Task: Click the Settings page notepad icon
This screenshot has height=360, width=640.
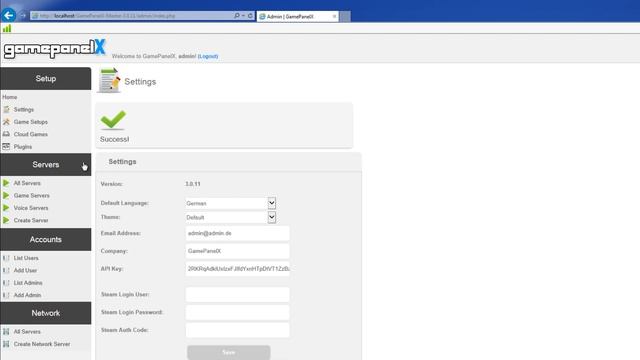Action: tap(109, 80)
